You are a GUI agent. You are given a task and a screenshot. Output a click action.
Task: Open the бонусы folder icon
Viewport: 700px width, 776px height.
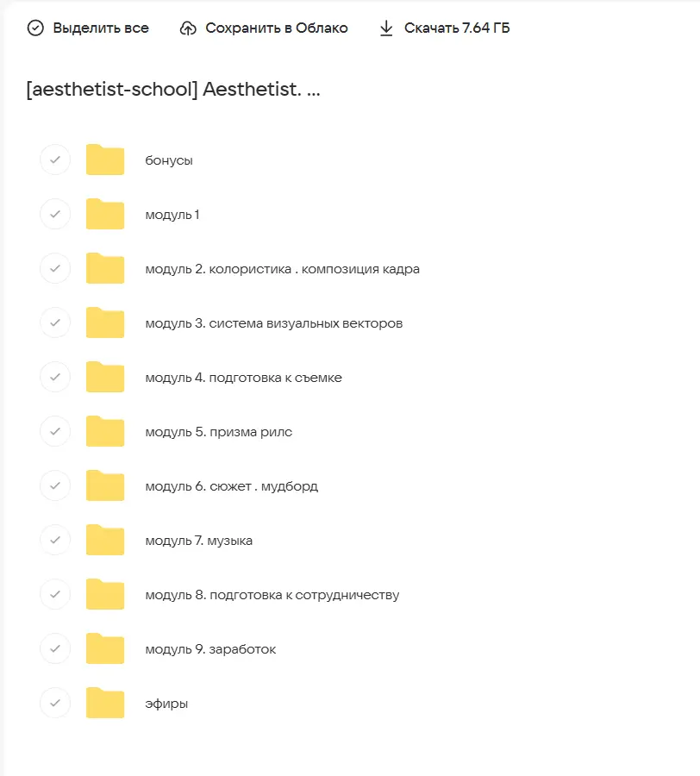pos(105,160)
